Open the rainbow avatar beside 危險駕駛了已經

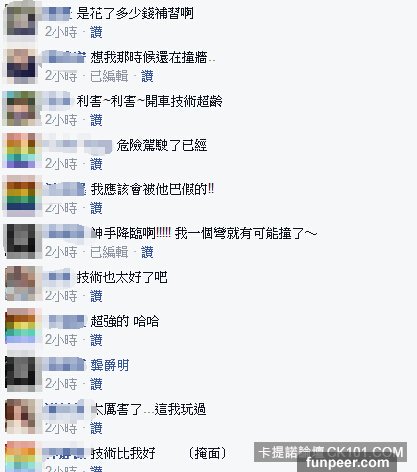pos(21,152)
